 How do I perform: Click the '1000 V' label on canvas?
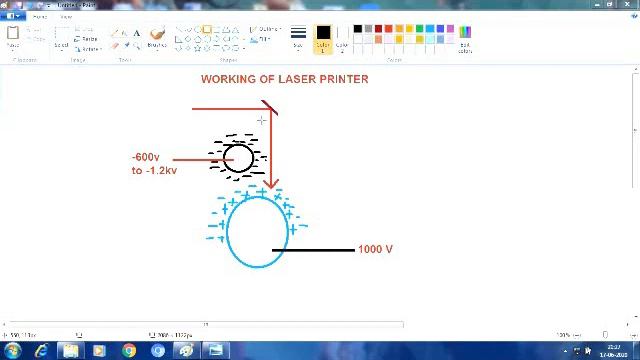(375, 249)
